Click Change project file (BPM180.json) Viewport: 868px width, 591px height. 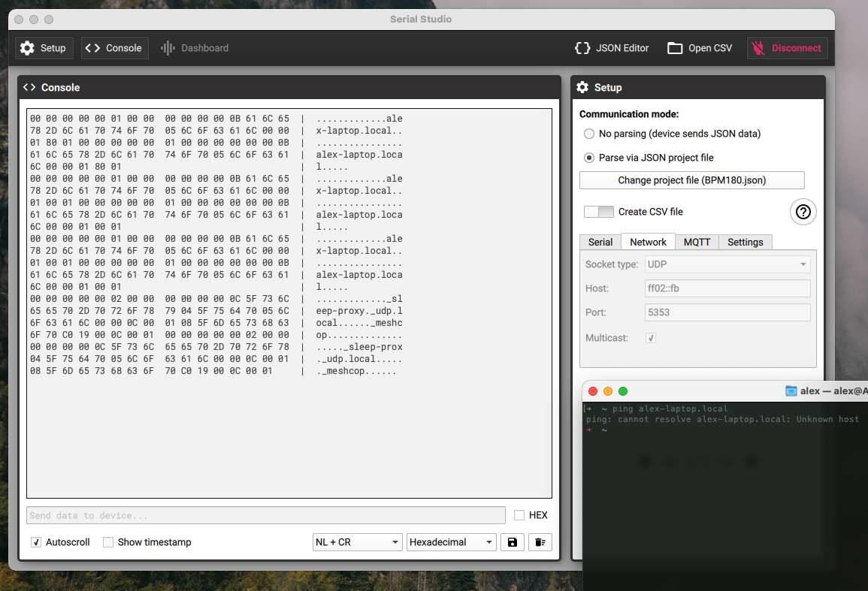(x=691, y=180)
